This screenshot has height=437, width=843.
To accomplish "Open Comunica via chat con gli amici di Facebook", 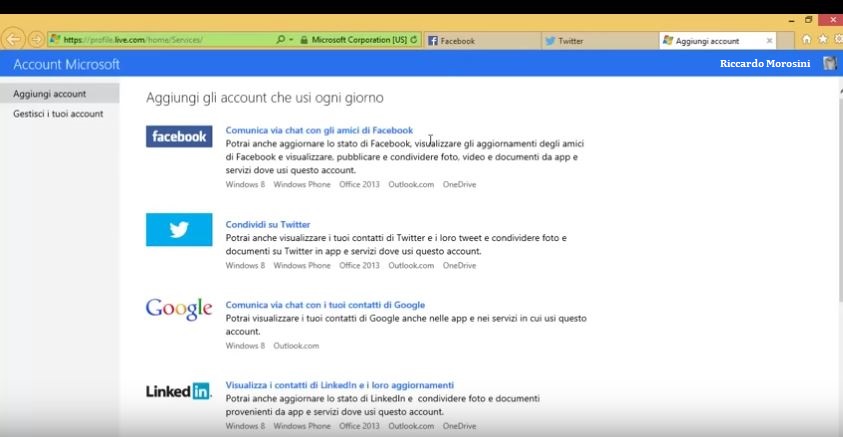I will (x=319, y=130).
